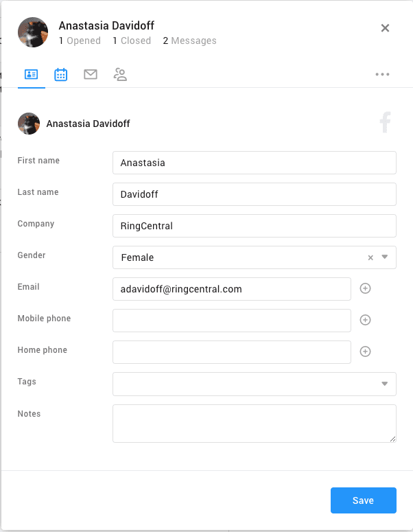Click the Company field with RingCentral
This screenshot has height=532, width=413.
pyautogui.click(x=254, y=226)
